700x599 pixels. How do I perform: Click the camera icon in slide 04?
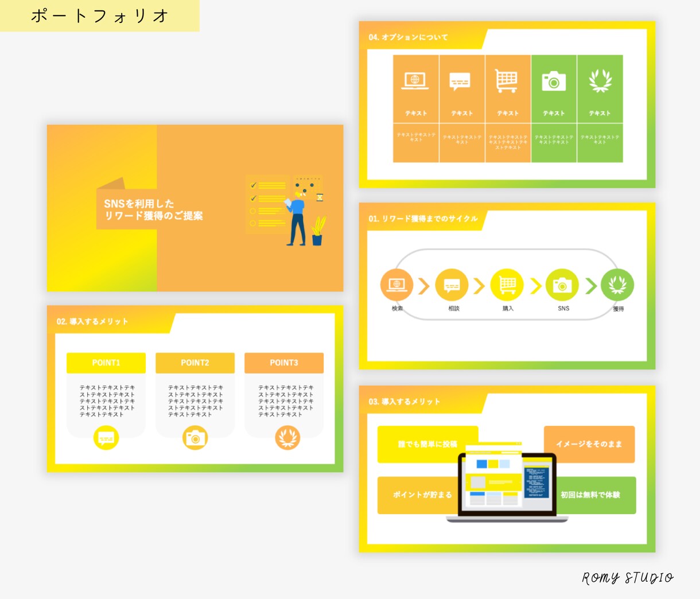[554, 81]
